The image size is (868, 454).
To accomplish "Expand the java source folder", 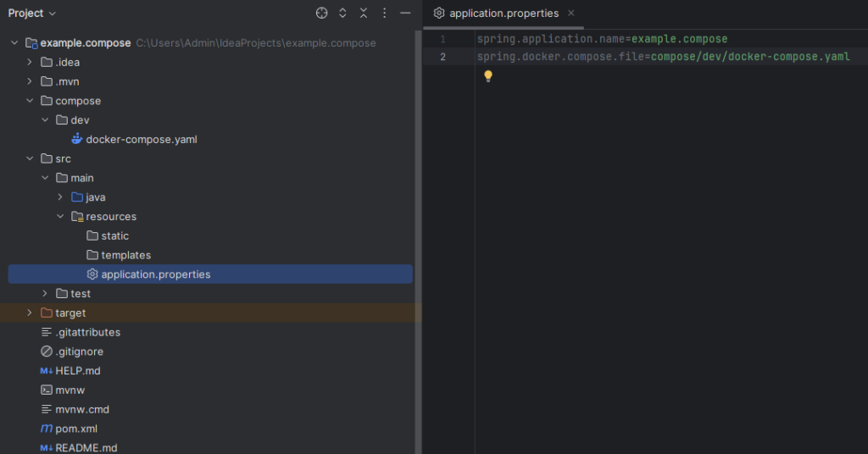I will click(61, 197).
